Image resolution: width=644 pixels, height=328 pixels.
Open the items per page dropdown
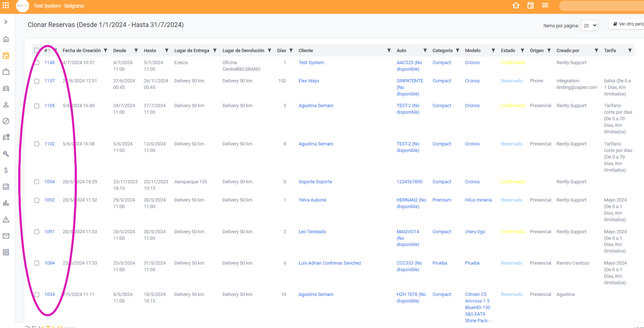pos(589,26)
